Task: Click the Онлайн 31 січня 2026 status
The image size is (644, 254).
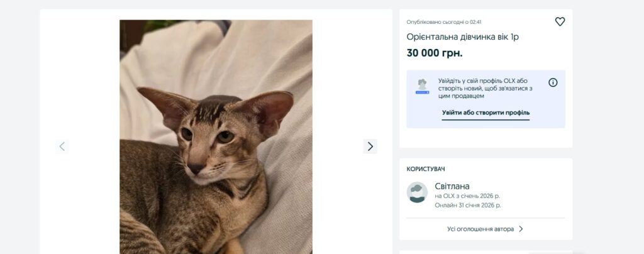Action: [x=468, y=205]
